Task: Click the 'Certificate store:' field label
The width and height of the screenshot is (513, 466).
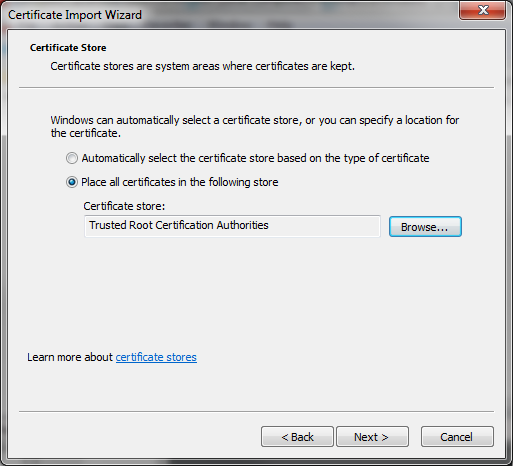Action: coord(124,206)
